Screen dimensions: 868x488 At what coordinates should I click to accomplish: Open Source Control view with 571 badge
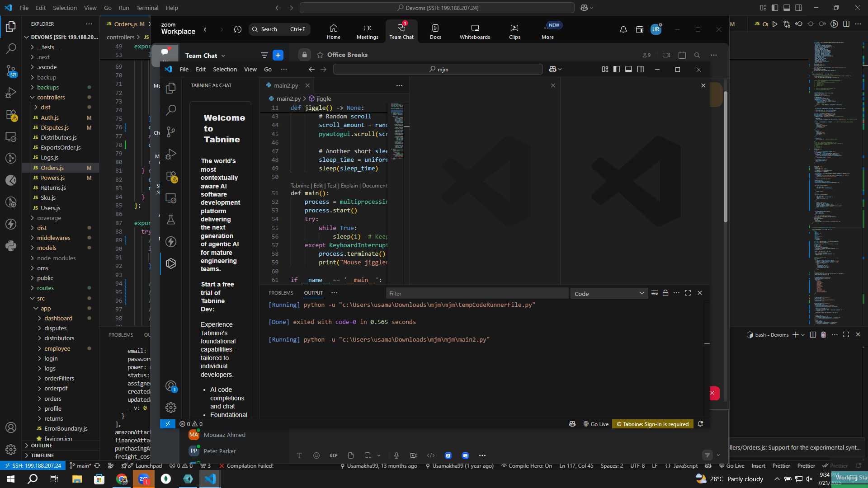[11, 70]
